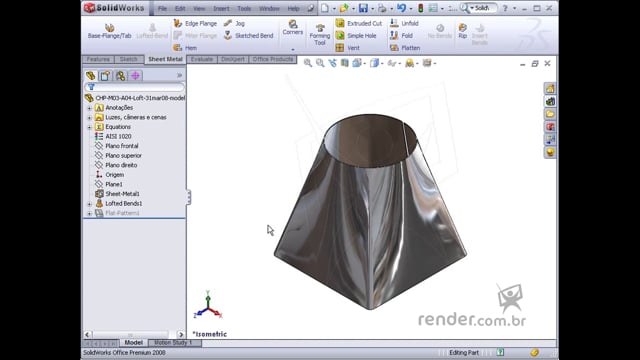Open the Office Products tab
This screenshot has height=360, width=640.
coord(273,59)
